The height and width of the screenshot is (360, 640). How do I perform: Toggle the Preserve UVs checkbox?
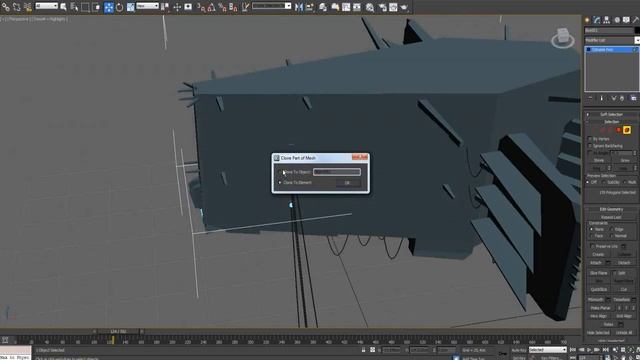592,247
